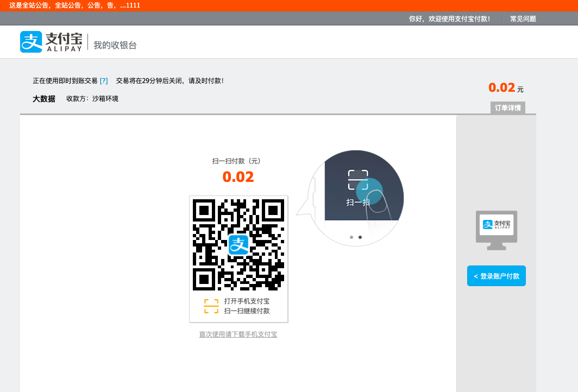Click the Alipay logo in the header

pos(51,42)
